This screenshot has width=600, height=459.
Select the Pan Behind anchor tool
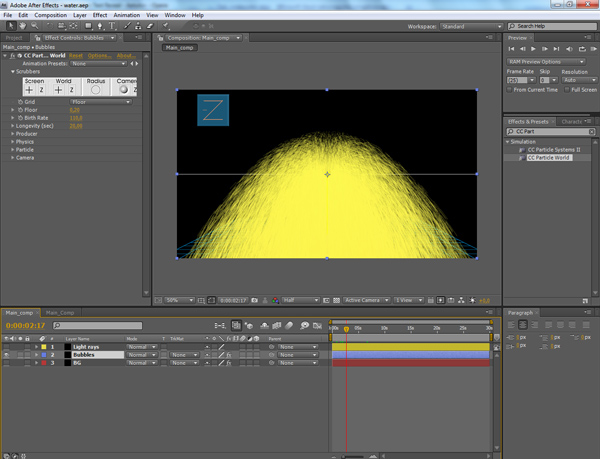pos(73,26)
